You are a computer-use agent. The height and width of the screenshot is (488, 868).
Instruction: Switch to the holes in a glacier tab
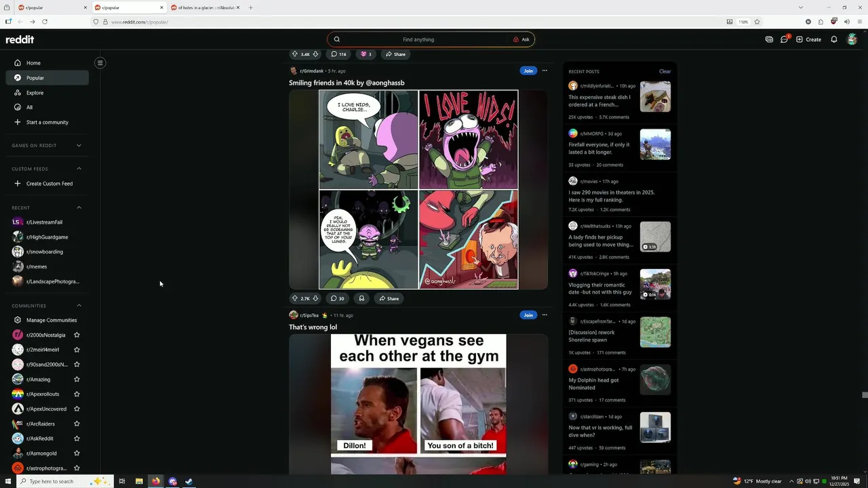pos(206,7)
